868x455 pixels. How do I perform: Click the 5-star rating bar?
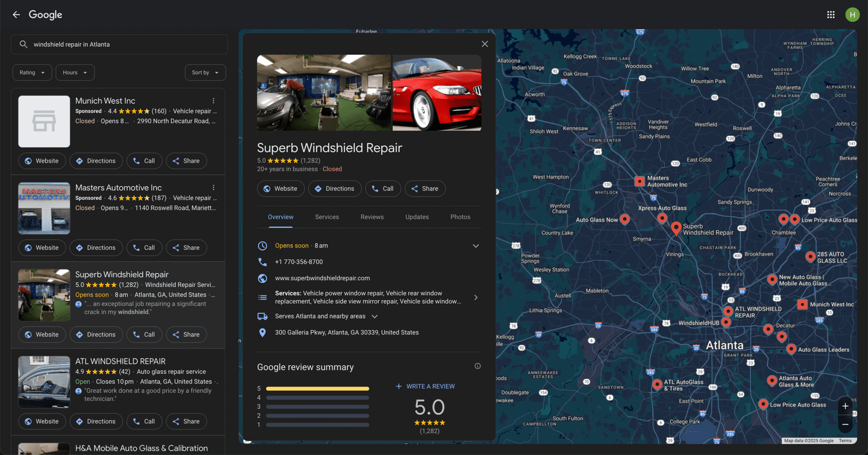click(x=317, y=389)
